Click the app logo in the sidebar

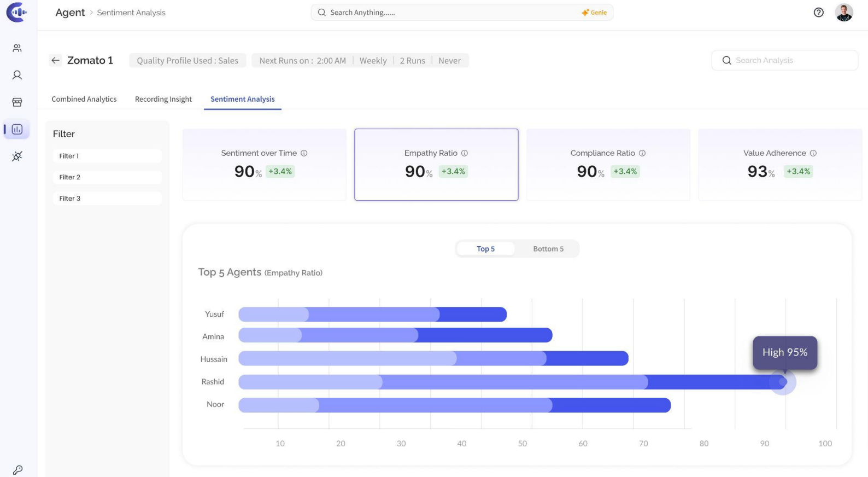(x=17, y=12)
